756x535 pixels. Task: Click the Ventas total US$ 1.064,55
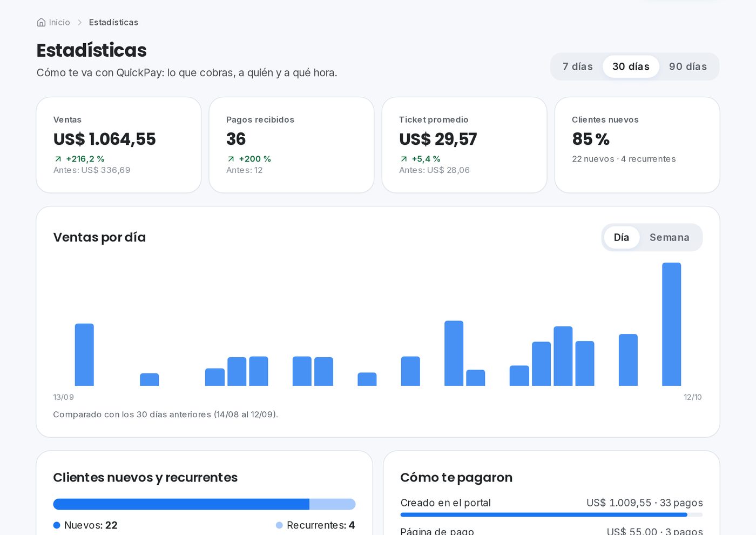(x=104, y=139)
